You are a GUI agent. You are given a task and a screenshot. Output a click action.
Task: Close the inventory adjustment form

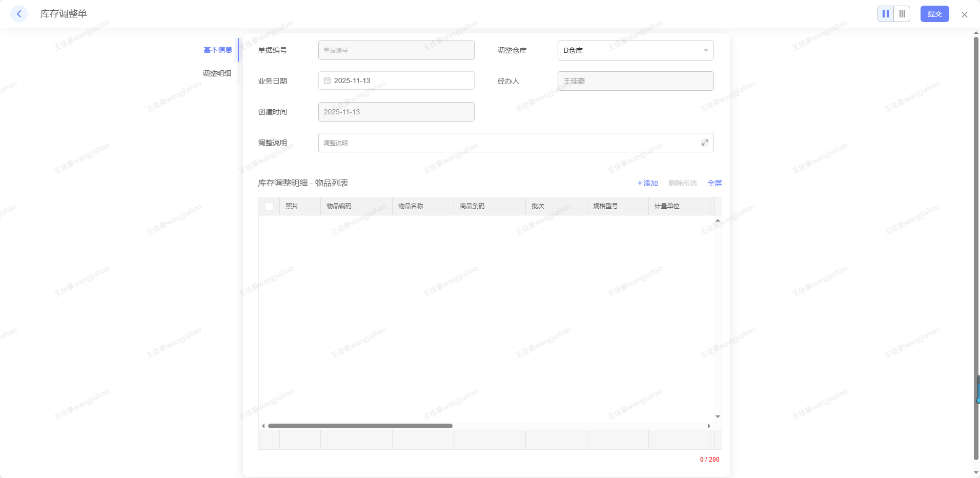(x=964, y=14)
